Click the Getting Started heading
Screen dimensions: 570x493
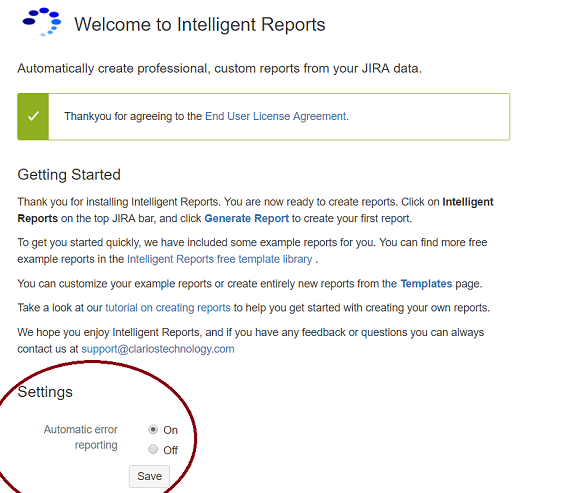click(x=69, y=175)
